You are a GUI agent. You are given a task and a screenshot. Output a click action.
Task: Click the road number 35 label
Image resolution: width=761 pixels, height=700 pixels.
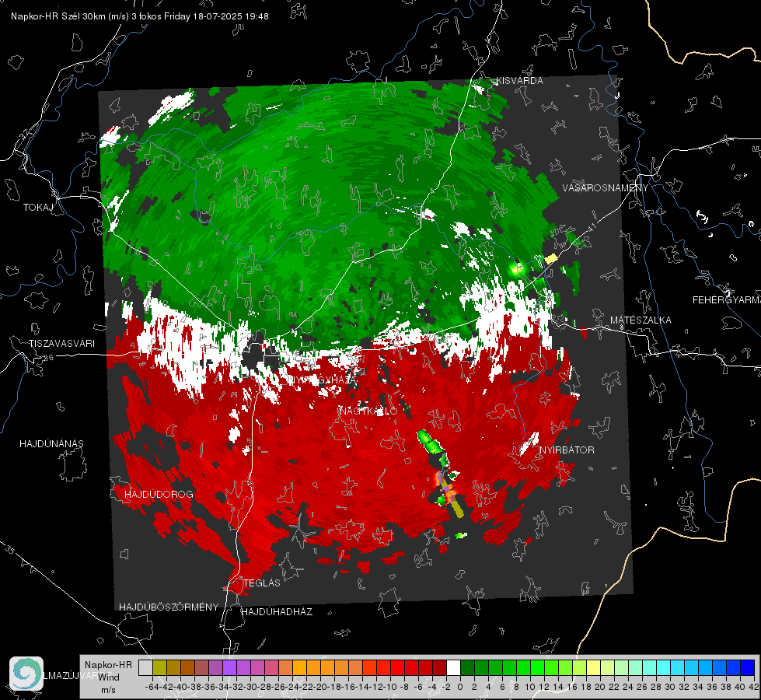[x=9, y=550]
